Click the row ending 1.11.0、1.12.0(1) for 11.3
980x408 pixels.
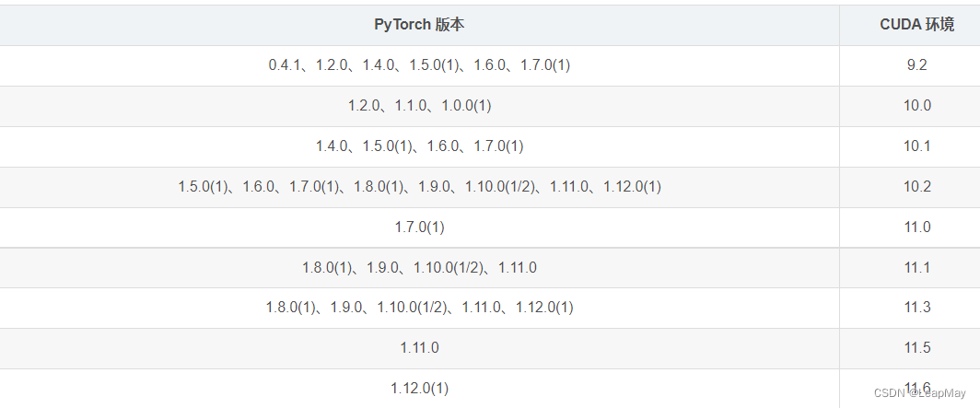(x=419, y=308)
